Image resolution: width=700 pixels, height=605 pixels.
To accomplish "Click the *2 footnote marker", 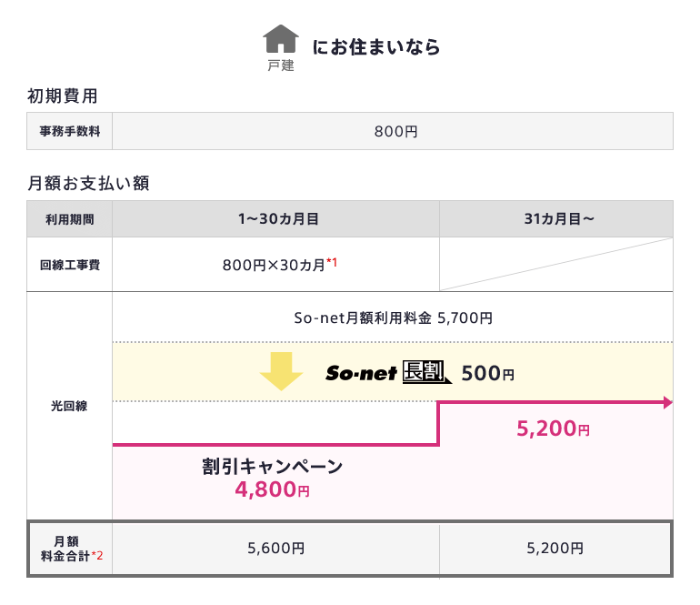I will (x=96, y=556).
